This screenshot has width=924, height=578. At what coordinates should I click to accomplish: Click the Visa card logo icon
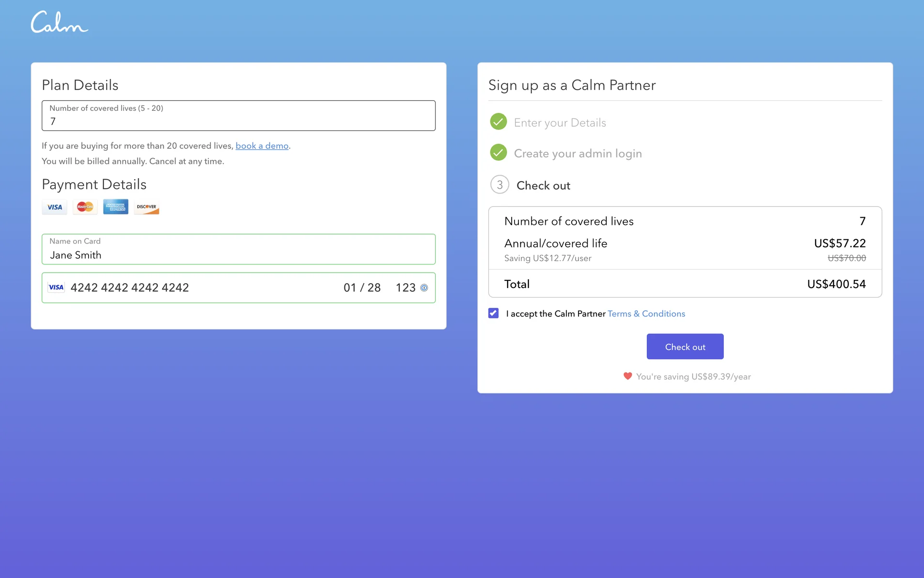[54, 207]
